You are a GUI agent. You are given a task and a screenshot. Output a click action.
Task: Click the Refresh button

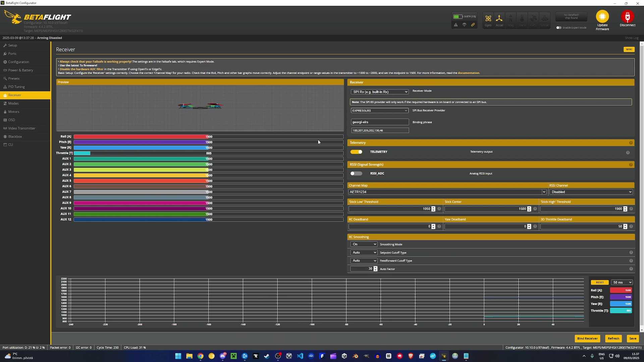[x=613, y=339]
